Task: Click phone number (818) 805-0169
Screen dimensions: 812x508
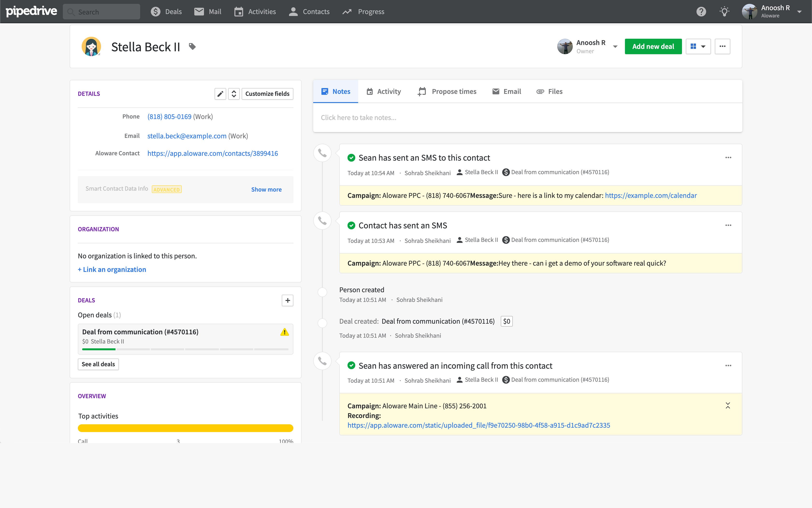Action: 169,117
